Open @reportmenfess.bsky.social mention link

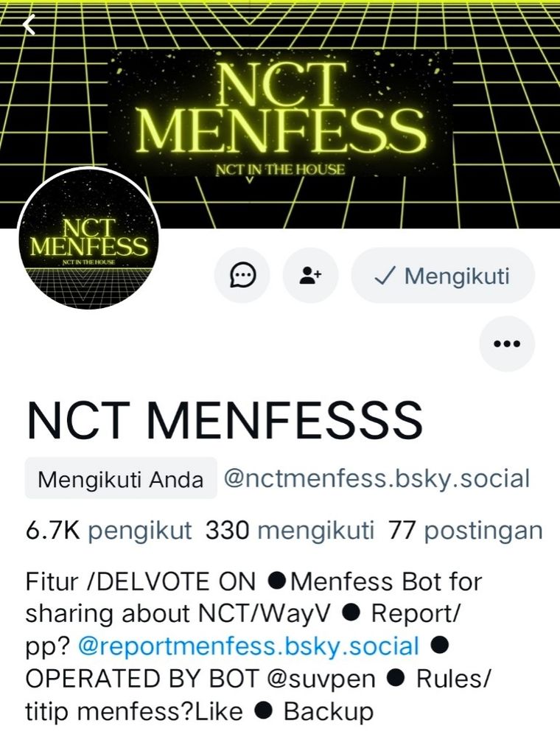pos(248,646)
